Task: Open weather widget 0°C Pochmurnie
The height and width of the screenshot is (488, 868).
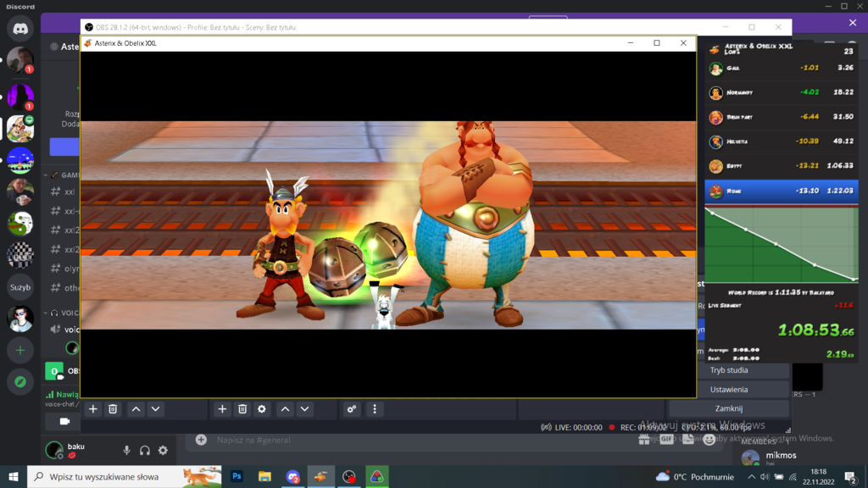Action: coord(695,477)
